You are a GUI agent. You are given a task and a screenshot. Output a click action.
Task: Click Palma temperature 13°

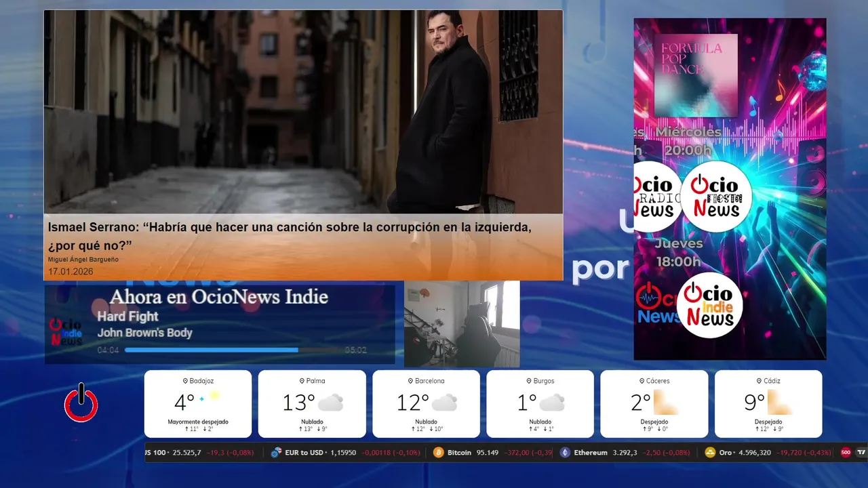[x=298, y=403]
